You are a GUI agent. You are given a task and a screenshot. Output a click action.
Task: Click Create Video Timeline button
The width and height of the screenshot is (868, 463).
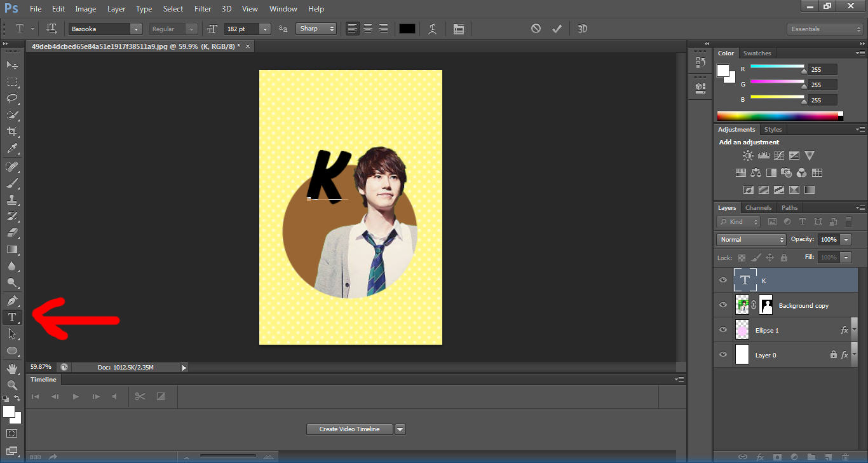click(349, 429)
